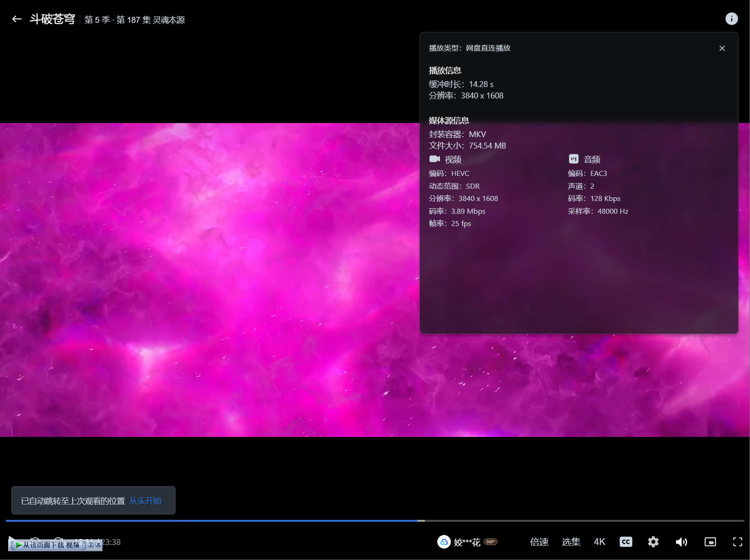Open the 选集 episode selector
The width and height of the screenshot is (750, 560).
(x=571, y=542)
